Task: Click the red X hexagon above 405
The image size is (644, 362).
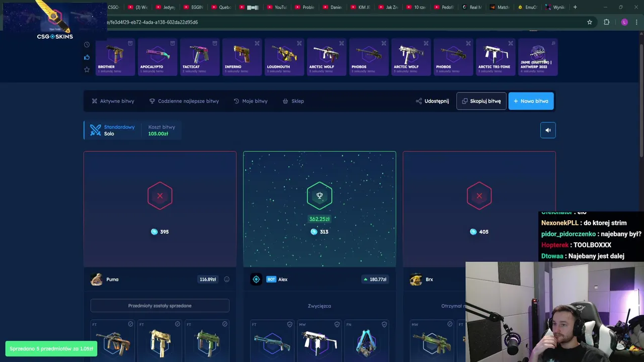Action: click(479, 196)
